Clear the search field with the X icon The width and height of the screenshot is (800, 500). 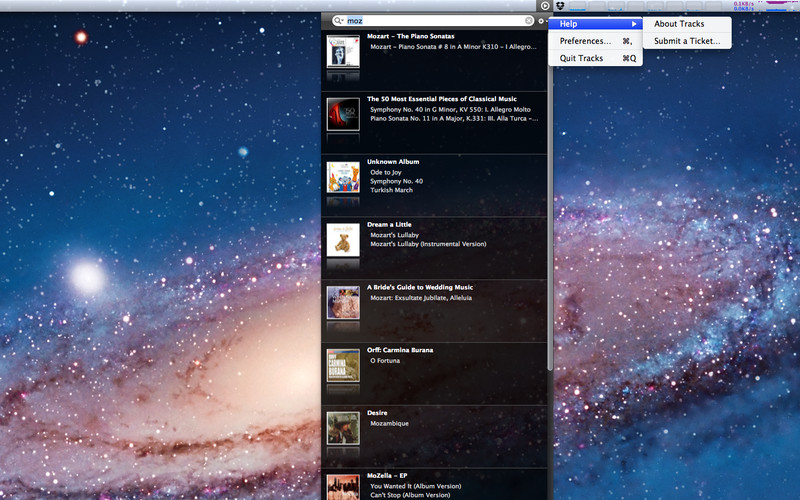tap(529, 21)
